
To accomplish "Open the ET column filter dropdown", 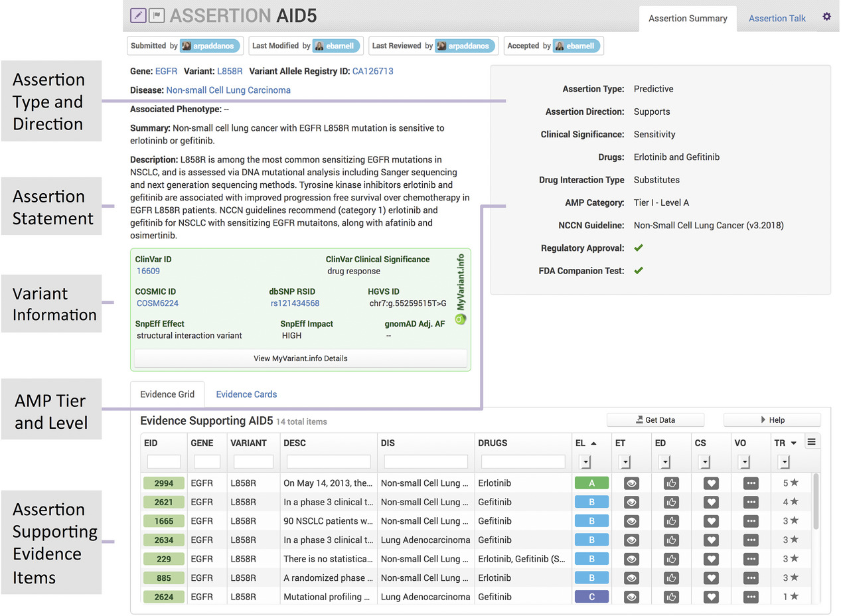I will [x=625, y=462].
